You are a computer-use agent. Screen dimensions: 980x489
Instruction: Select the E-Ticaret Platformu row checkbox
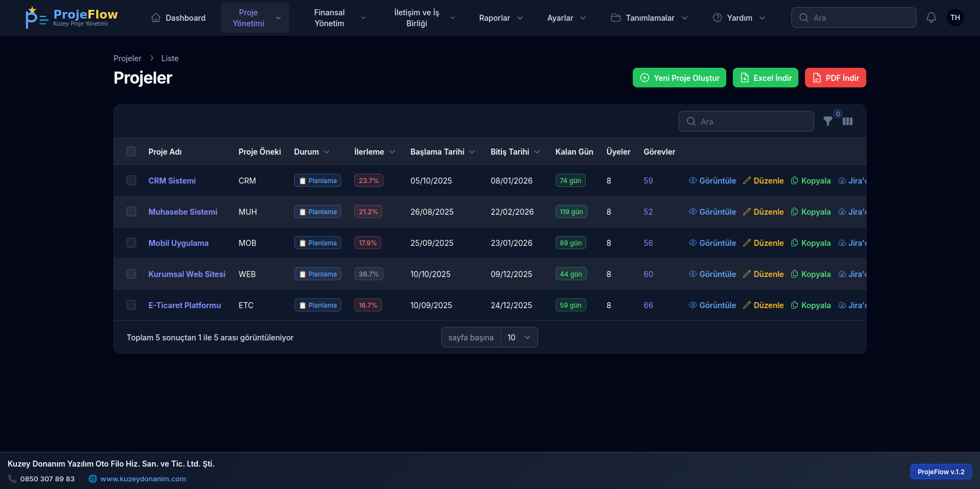tap(131, 305)
